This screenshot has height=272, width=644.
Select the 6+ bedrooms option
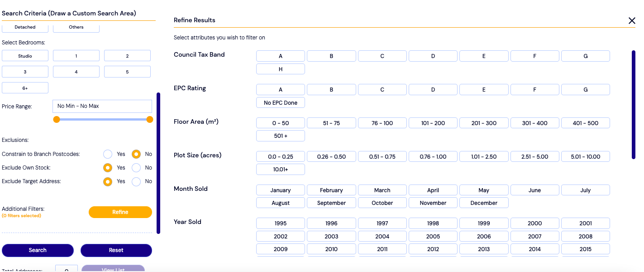click(x=25, y=88)
